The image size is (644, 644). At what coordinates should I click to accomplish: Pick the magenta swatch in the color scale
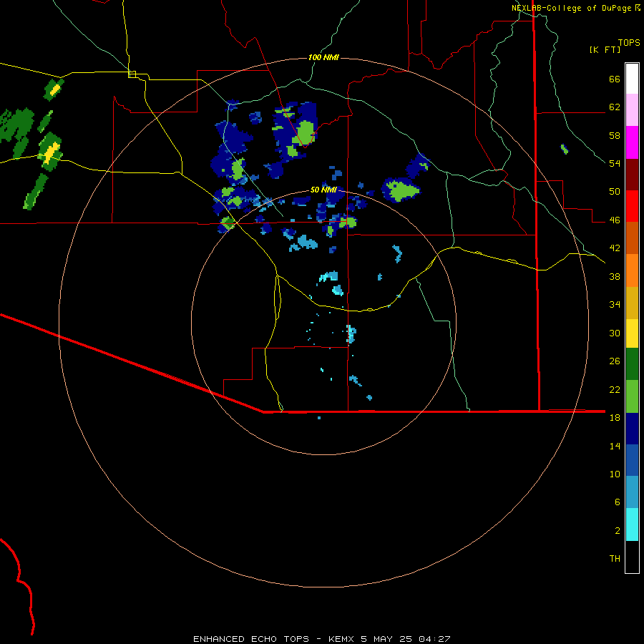(x=632, y=142)
